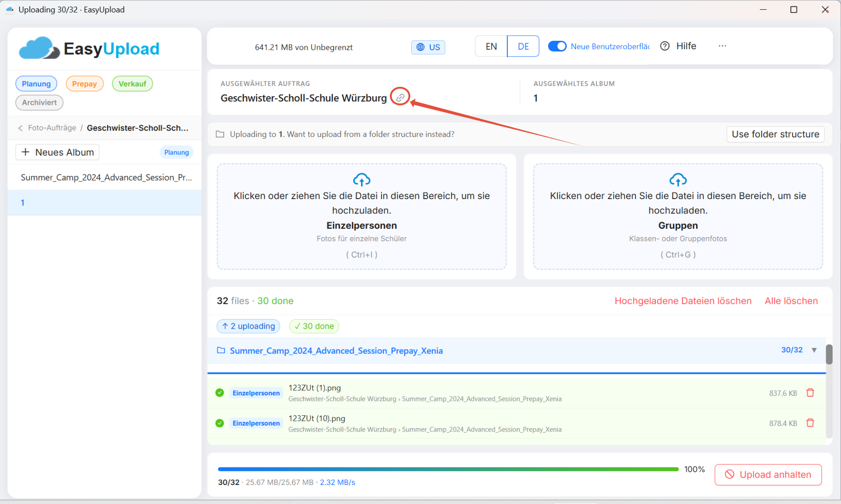841x504 pixels.
Task: Click the Einzelpersonen tag on 123ZUt (1).png
Action: coord(256,393)
